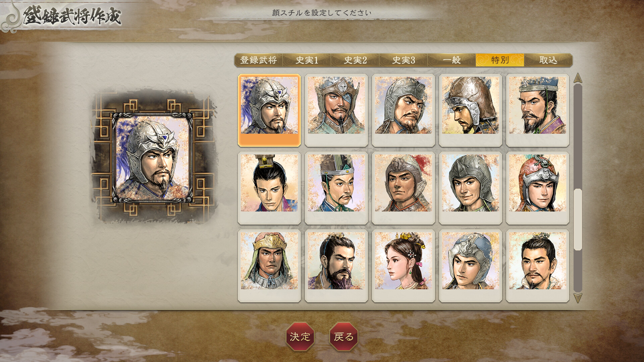Open the 取込 import tab
The width and height of the screenshot is (644, 362).
coord(548,60)
